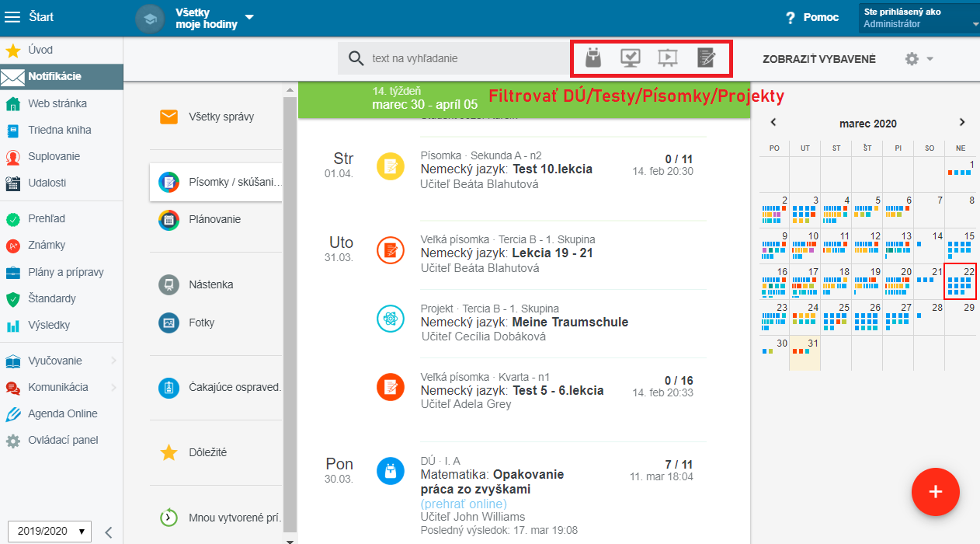This screenshot has width=980, height=544.
Task: Open Známky in sidebar
Action: point(61,245)
